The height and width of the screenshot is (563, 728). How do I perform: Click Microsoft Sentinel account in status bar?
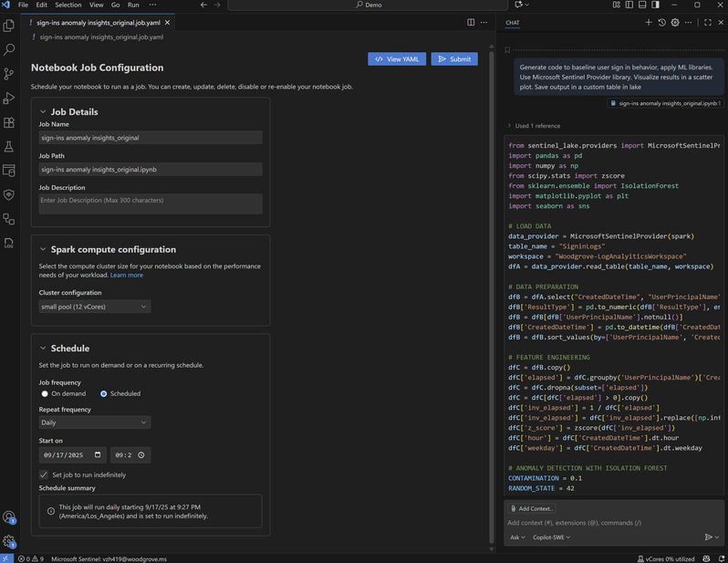tap(109, 558)
